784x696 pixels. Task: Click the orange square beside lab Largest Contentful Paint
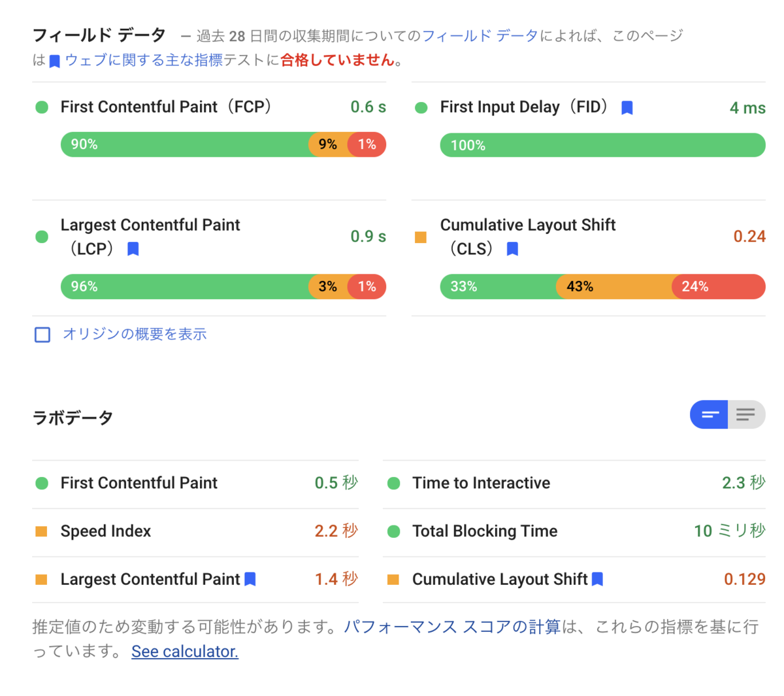tap(42, 579)
